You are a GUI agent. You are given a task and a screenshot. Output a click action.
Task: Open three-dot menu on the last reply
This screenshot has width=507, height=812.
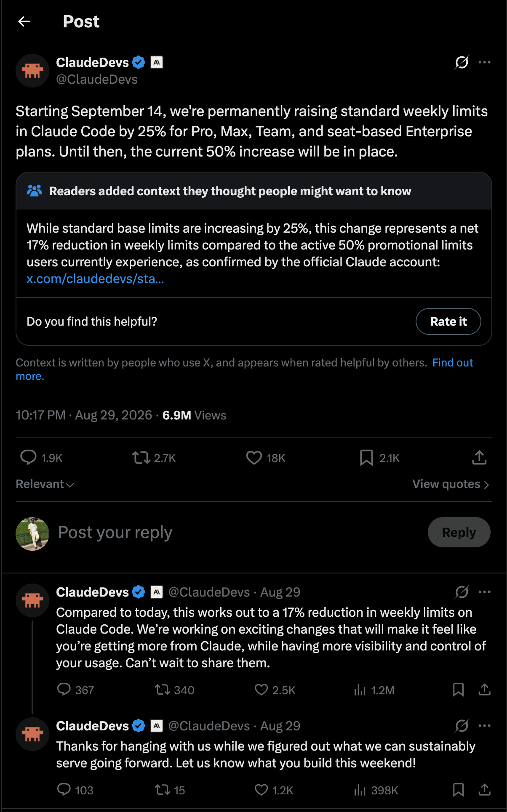coord(485,726)
